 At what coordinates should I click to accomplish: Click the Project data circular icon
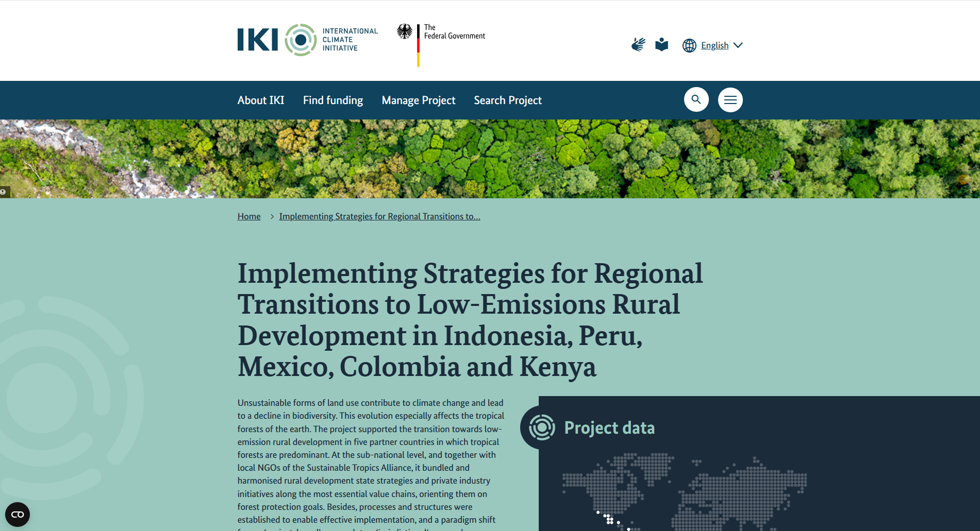[541, 427]
